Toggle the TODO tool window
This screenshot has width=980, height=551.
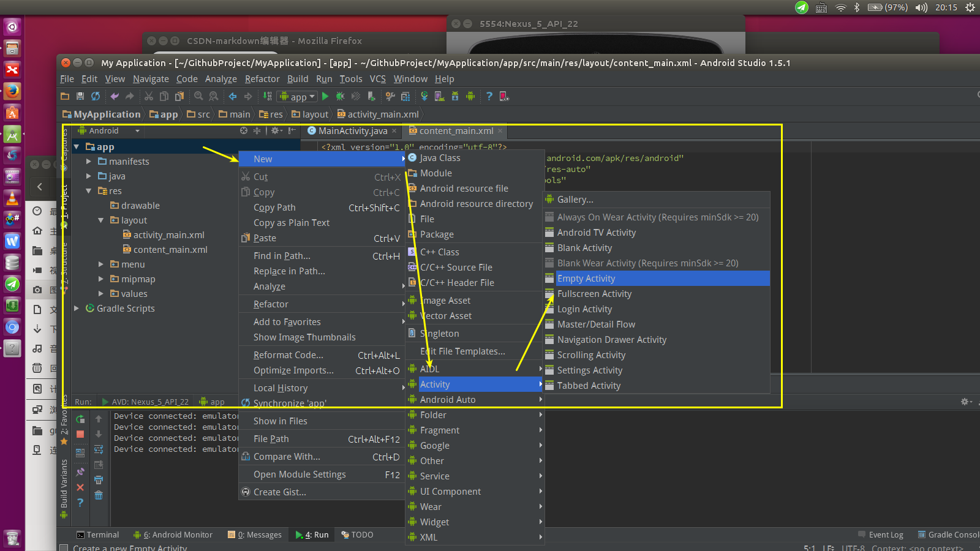[357, 534]
